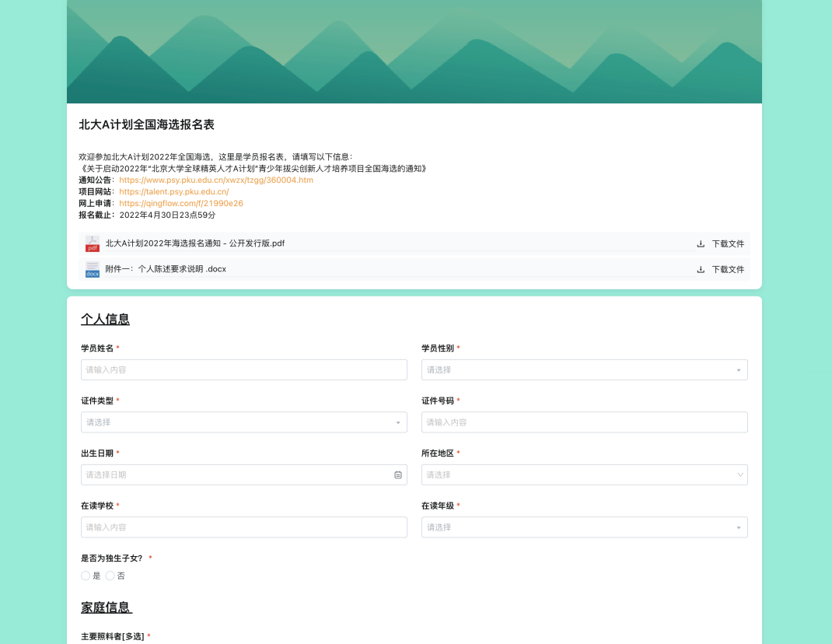
Task: Open the 网上申请 qingflow link
Action: coord(181,203)
